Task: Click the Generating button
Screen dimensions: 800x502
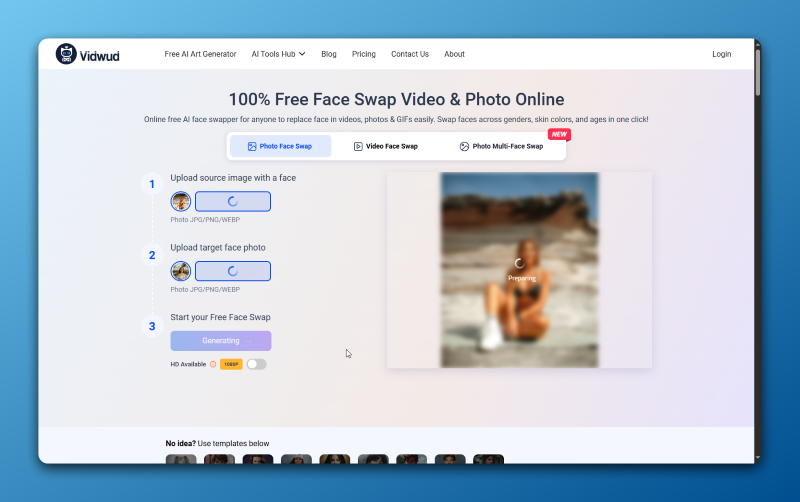Action: pos(221,341)
